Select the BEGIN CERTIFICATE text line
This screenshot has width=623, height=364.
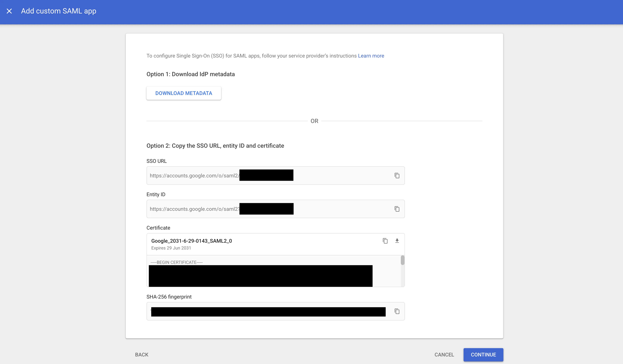pos(177,262)
